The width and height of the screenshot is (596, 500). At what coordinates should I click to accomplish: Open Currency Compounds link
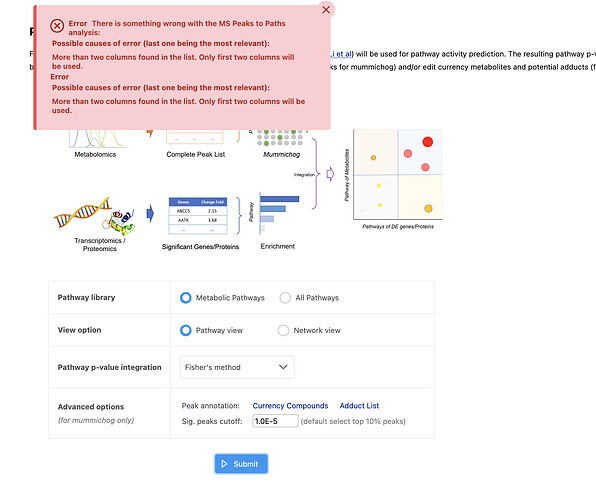coord(290,406)
